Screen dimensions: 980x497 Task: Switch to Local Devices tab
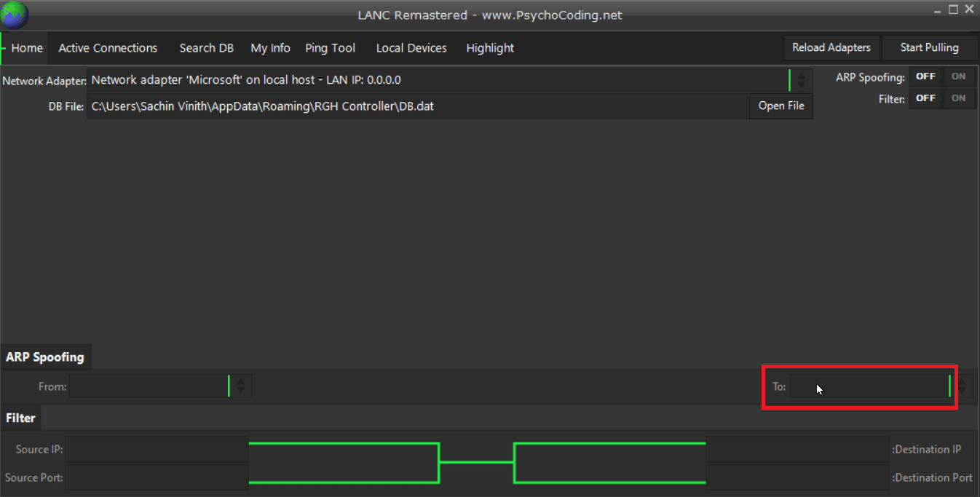411,48
